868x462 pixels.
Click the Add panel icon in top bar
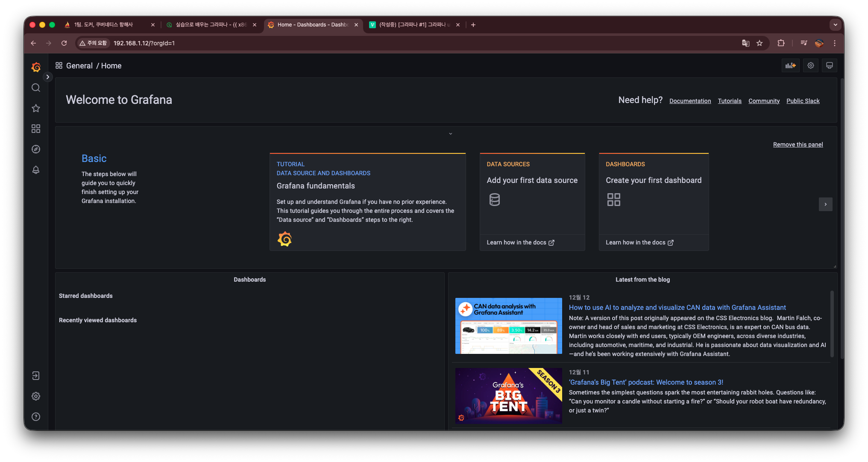coord(790,65)
